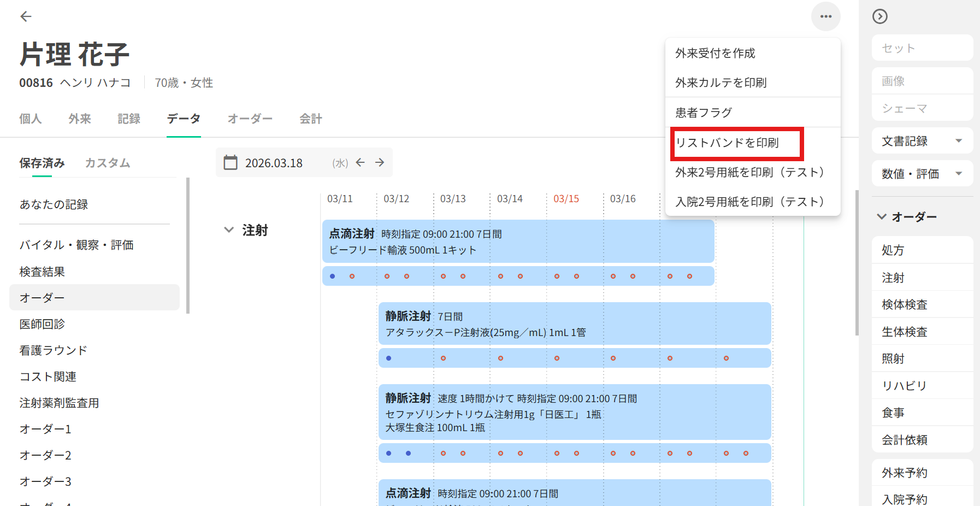
Task: Open the 文書記録 dropdown
Action: click(x=923, y=141)
